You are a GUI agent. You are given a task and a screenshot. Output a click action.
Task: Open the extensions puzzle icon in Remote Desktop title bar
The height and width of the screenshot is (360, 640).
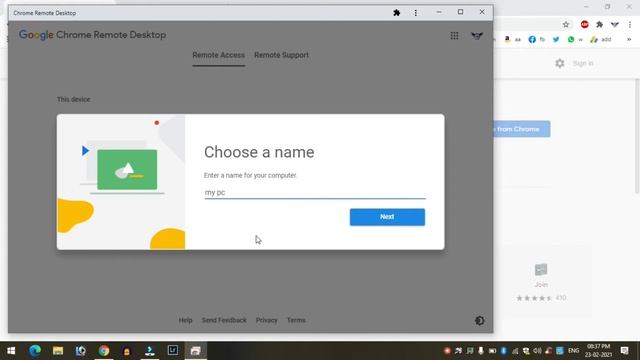396,13
